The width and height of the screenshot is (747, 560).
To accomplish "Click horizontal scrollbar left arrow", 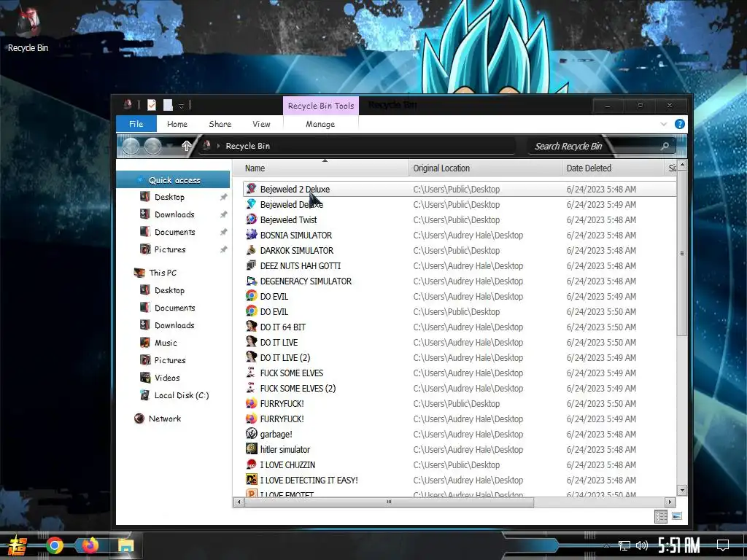I will tap(239, 502).
